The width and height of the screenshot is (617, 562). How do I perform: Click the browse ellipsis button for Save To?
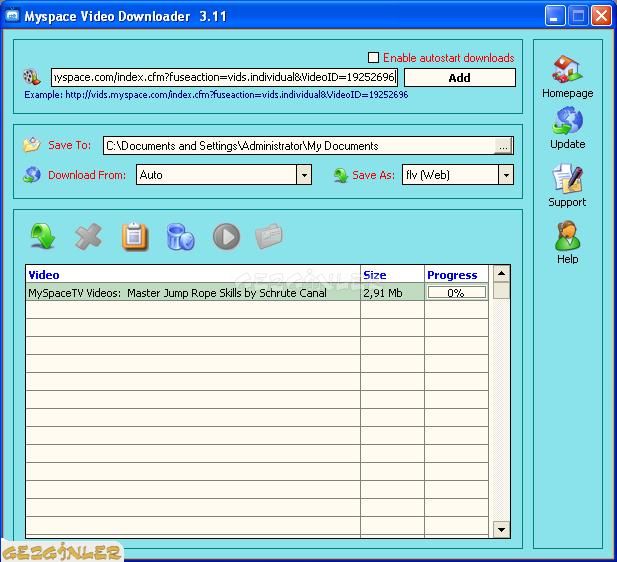(503, 146)
